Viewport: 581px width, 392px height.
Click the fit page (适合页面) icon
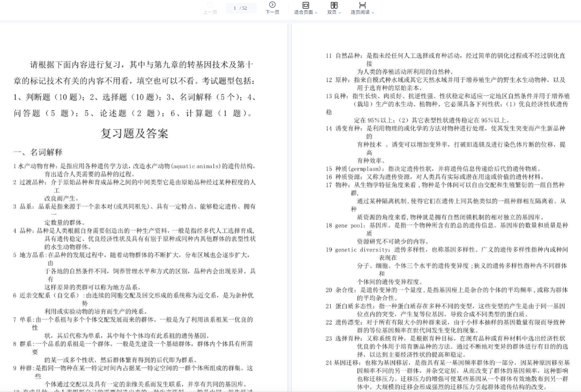click(x=305, y=5)
